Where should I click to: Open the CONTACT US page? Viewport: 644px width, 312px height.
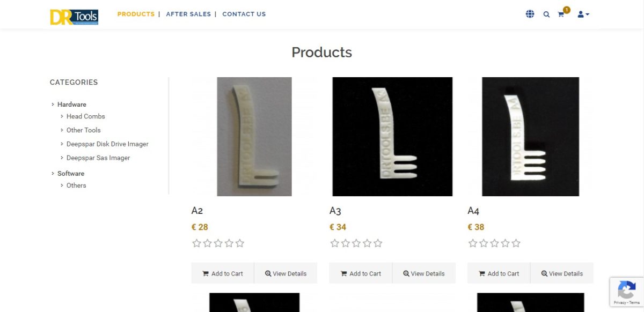coord(244,14)
